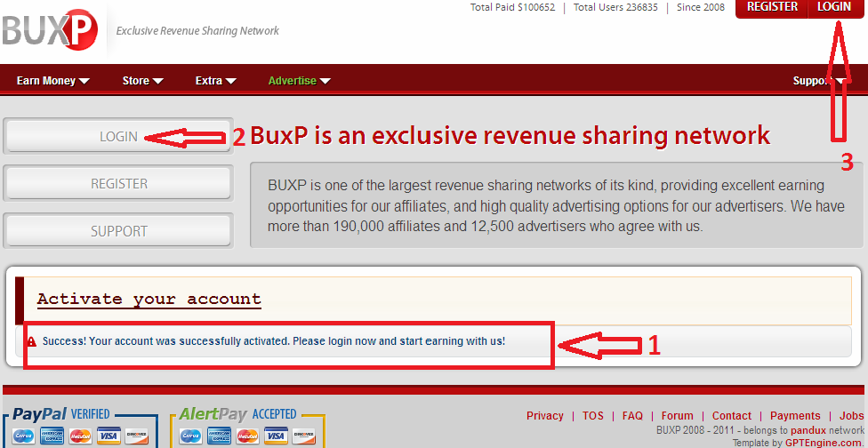Expand the Store dropdown menu
Image resolution: width=868 pixels, height=448 pixels.
click(x=143, y=81)
